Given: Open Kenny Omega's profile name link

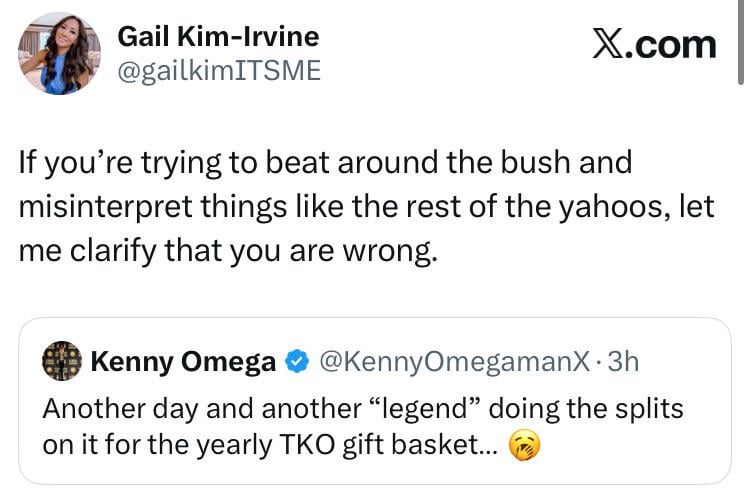Looking at the screenshot, I should [x=183, y=362].
